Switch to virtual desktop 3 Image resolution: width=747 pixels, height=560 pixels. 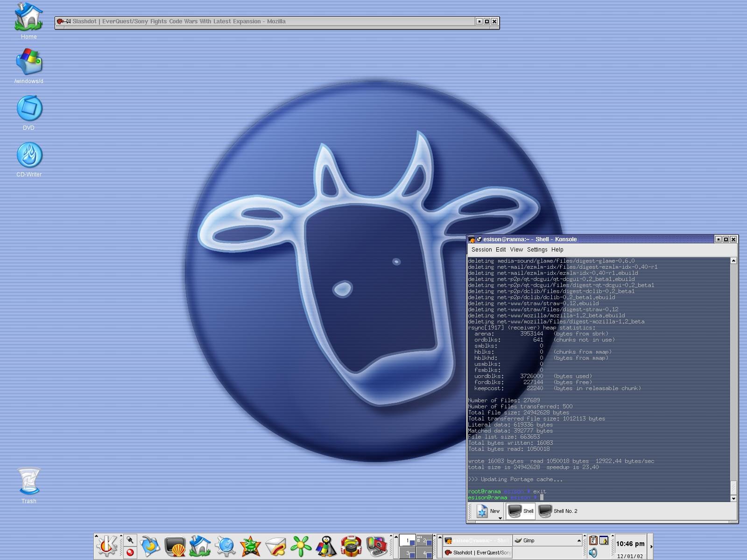[407, 553]
